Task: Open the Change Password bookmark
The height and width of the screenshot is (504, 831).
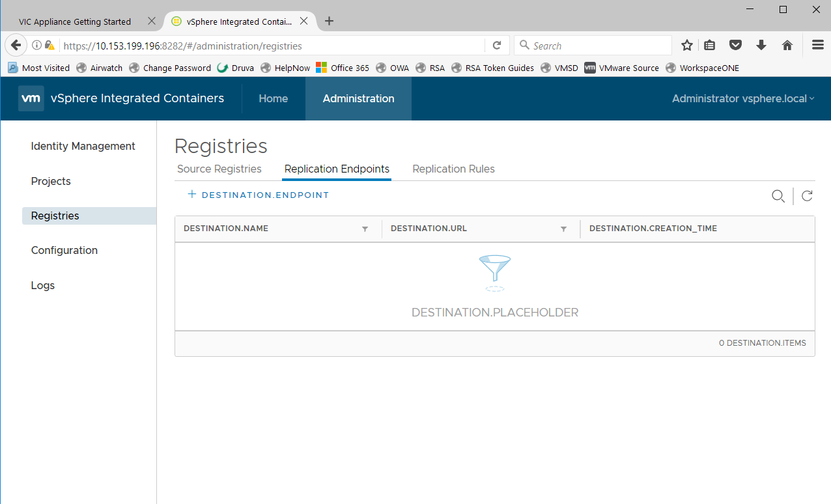Action: (170, 68)
